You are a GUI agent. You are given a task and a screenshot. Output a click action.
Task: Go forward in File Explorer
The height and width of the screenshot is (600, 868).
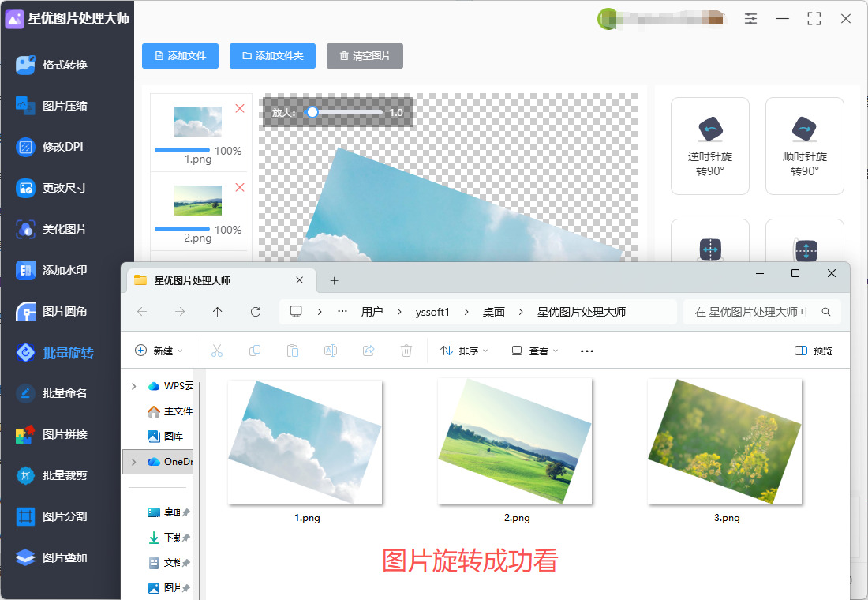180,312
